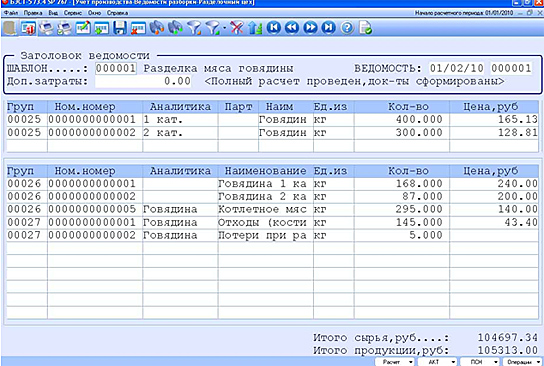Open help via question mark icon

pos(347,28)
